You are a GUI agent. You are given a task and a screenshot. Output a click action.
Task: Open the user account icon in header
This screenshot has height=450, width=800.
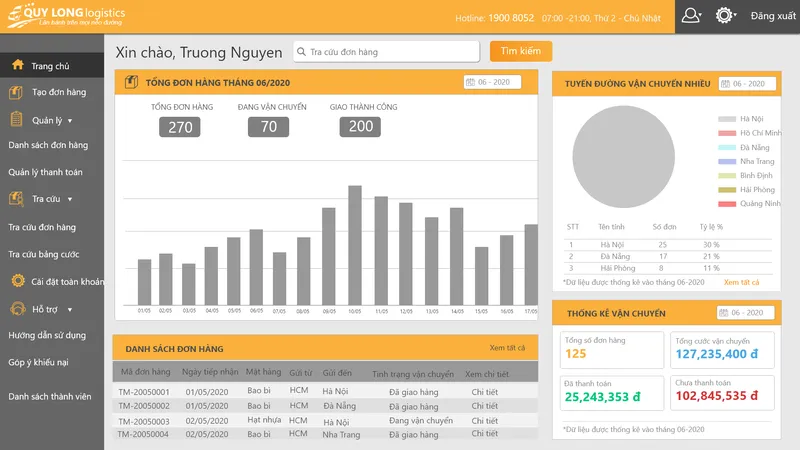pos(691,15)
